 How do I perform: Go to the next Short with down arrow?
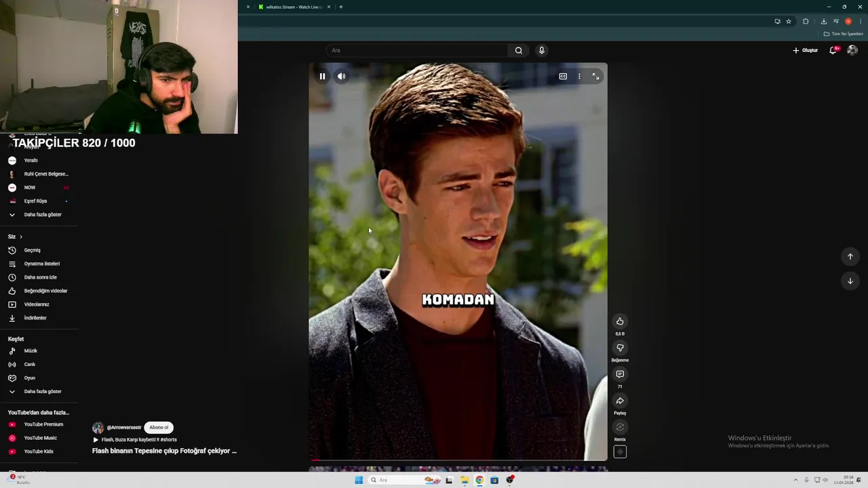(850, 281)
